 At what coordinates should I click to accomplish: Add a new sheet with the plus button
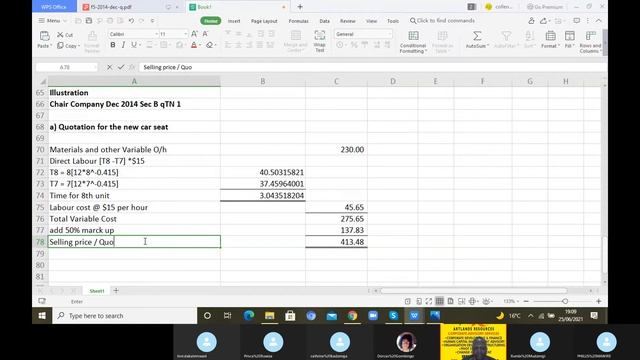click(116, 291)
